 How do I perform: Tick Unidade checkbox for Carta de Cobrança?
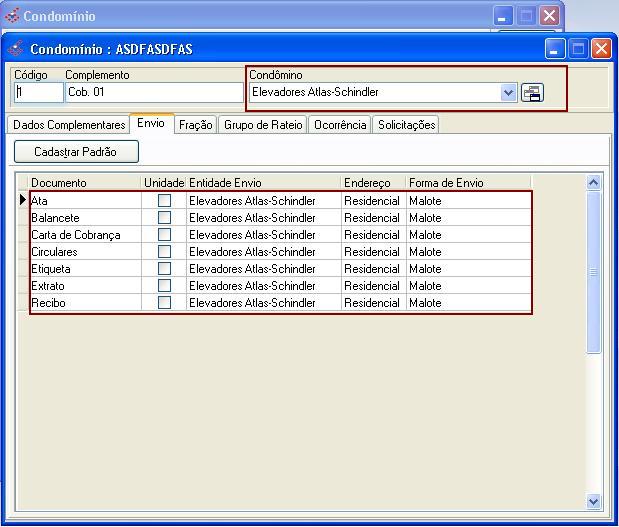click(x=164, y=235)
